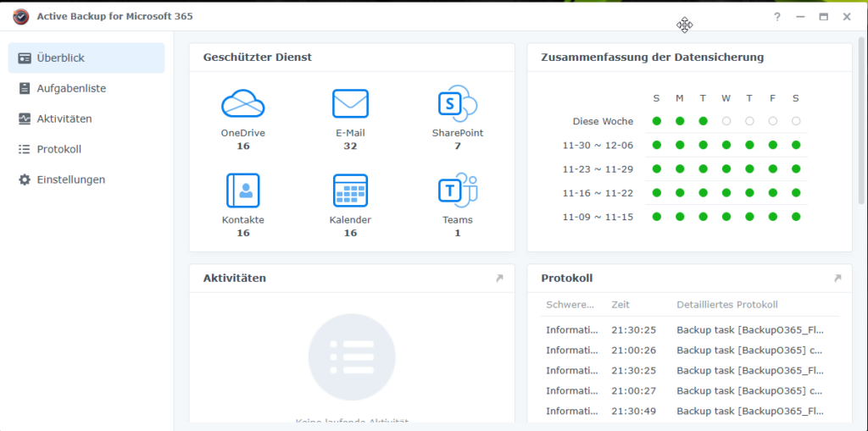The width and height of the screenshot is (868, 431).
Task: Expand the Protokoll panel via arrow
Action: (x=837, y=278)
